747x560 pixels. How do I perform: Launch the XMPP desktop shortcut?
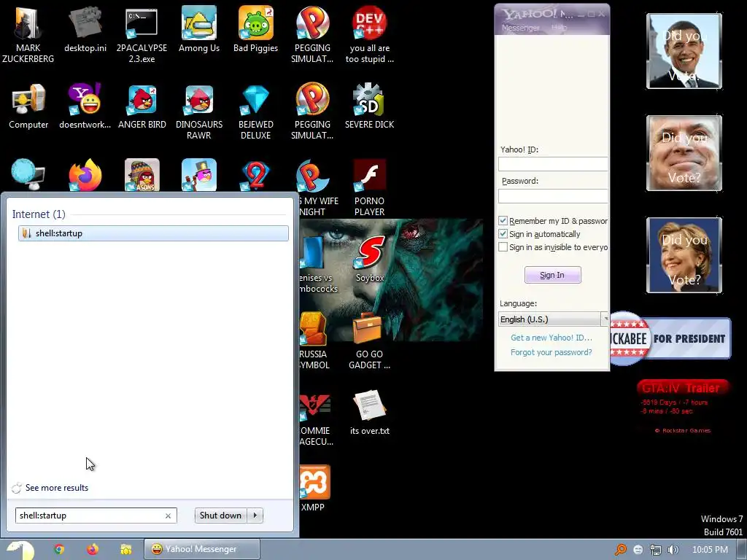pyautogui.click(x=314, y=489)
